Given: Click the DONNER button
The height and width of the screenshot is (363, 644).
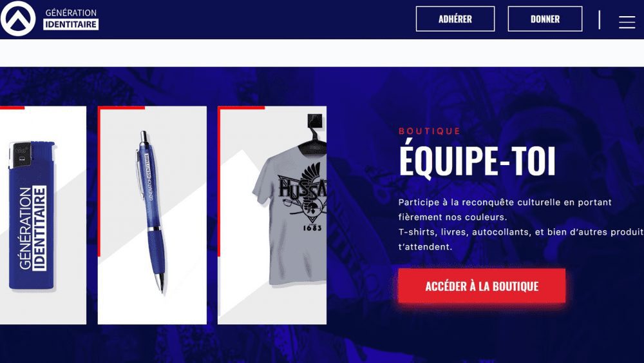Looking at the screenshot, I should (545, 19).
